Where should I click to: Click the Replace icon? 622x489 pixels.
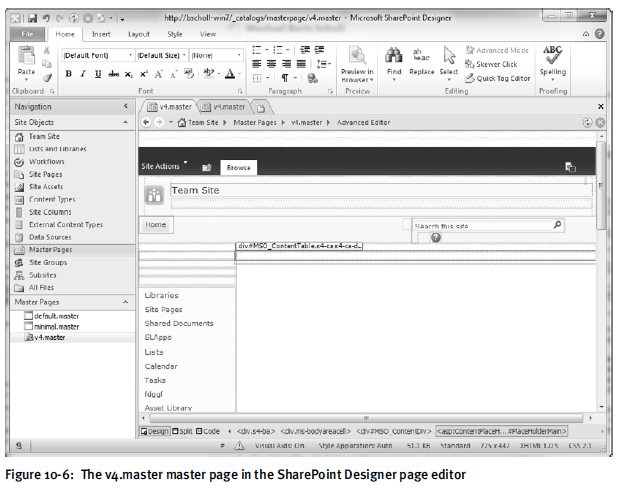click(421, 56)
